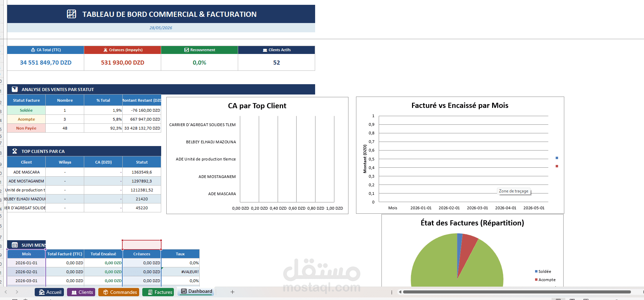Open the Accueil sheet tab
This screenshot has width=644, height=300.
coord(50,292)
